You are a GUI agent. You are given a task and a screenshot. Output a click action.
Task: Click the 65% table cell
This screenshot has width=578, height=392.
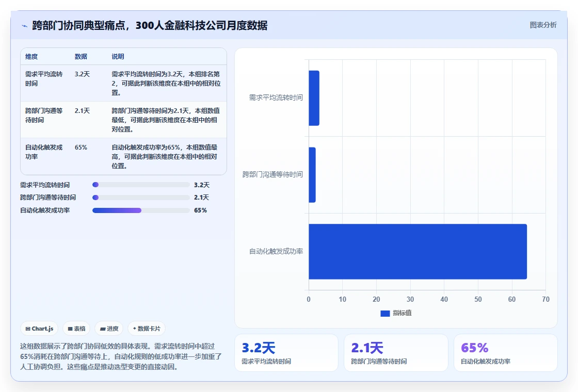[81, 148]
